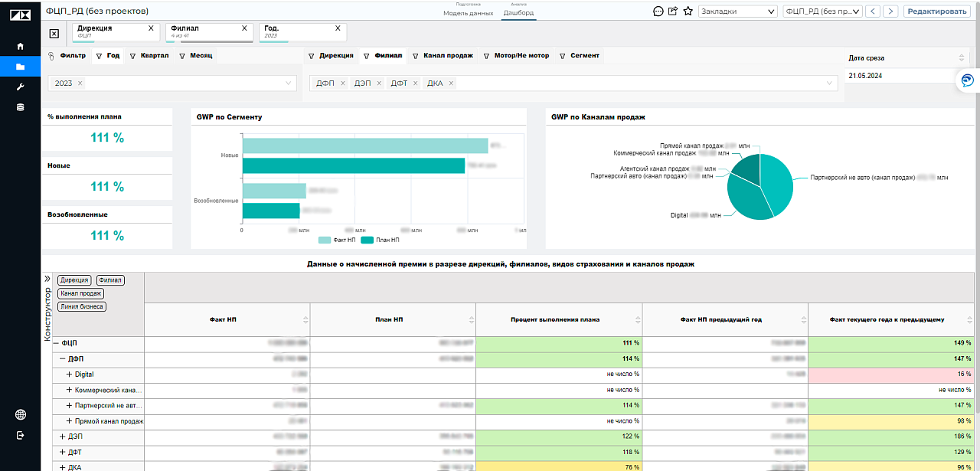The image size is (980, 471).
Task: Click the Редактировать button
Action: coord(936,11)
